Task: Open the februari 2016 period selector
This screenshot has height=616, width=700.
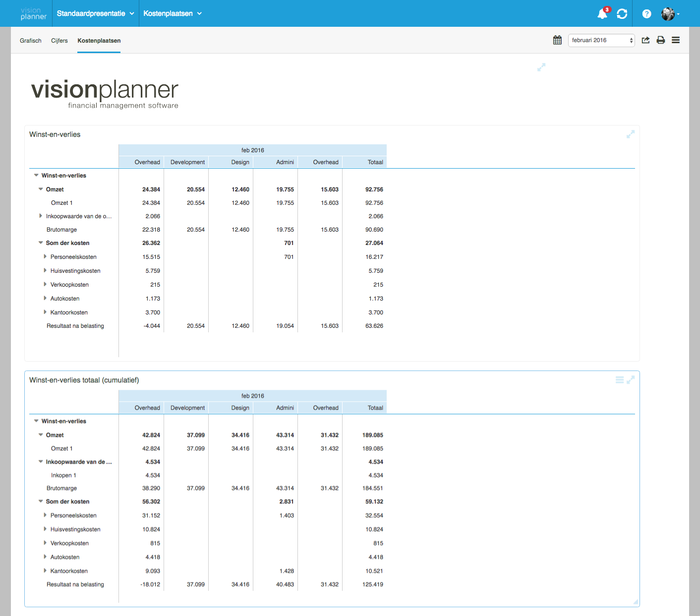Action: pyautogui.click(x=601, y=40)
